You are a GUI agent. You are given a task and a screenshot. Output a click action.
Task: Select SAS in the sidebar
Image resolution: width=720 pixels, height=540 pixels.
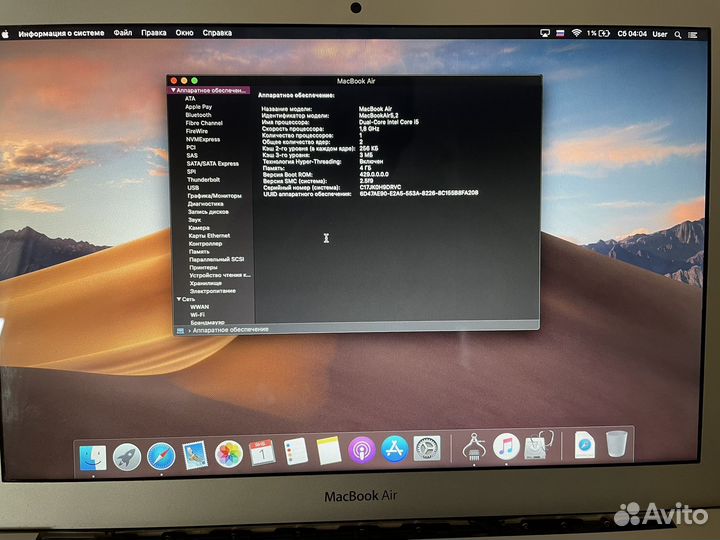point(192,155)
